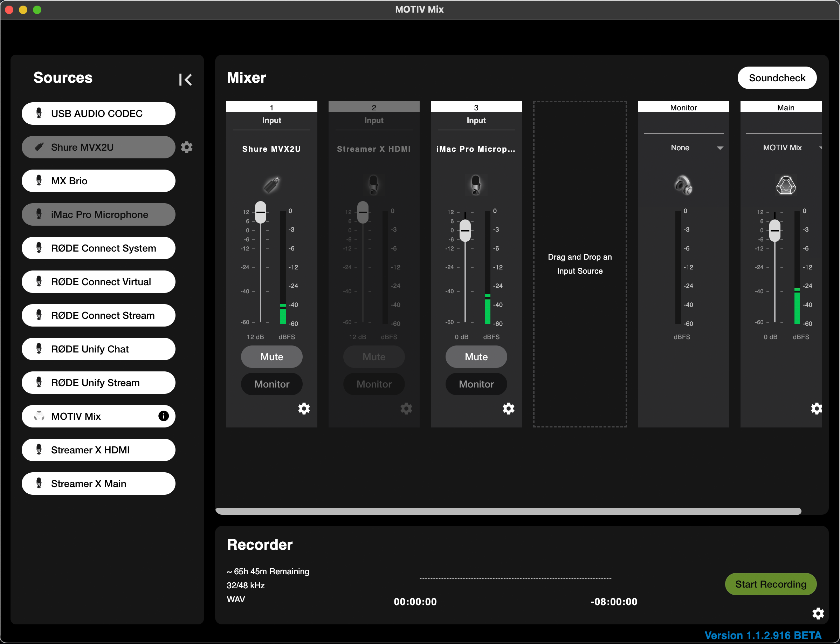Select channel 1 header tab
Image resolution: width=840 pixels, height=644 pixels.
click(x=272, y=107)
